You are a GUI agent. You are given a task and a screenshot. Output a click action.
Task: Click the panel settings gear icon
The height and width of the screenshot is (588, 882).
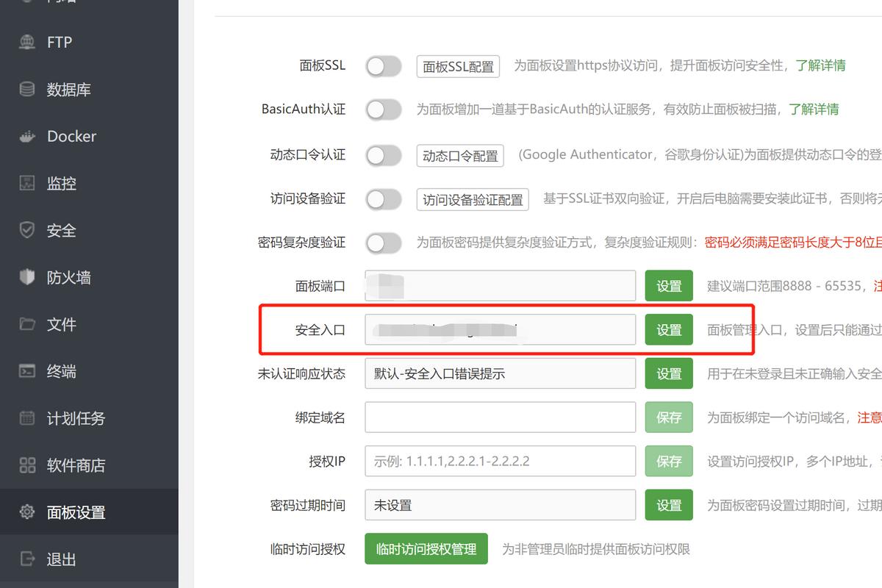(27, 512)
